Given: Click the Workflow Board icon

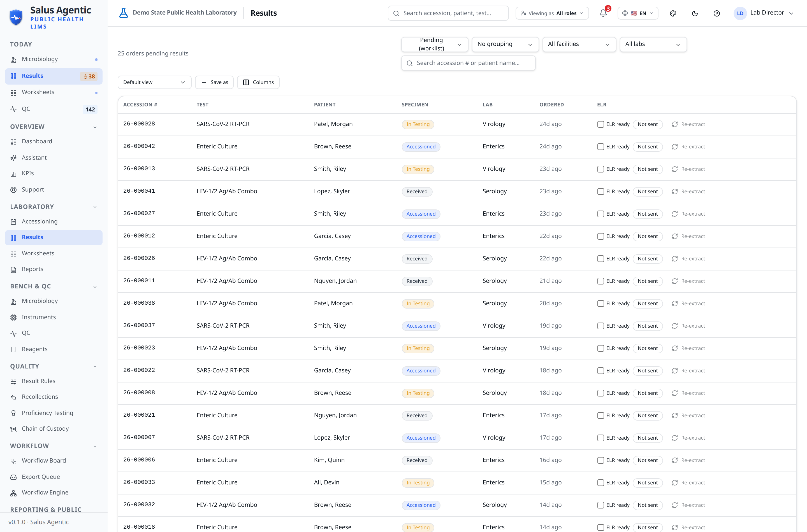Looking at the screenshot, I should [x=13, y=461].
